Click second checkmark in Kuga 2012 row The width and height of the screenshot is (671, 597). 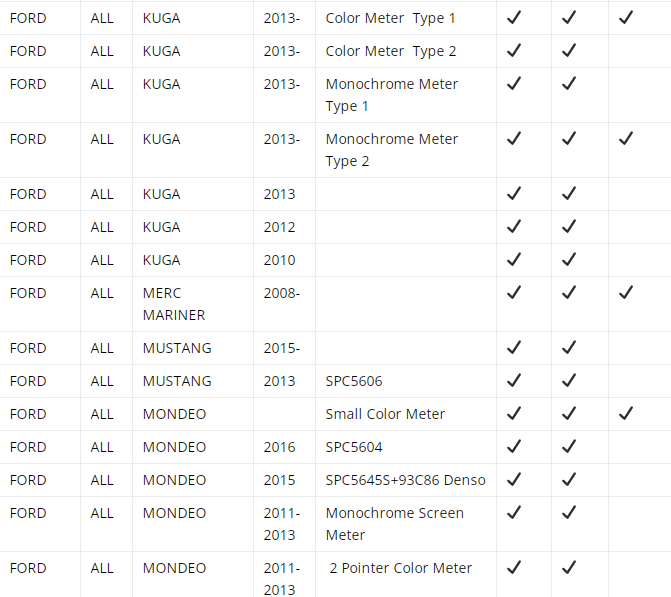[568, 227]
